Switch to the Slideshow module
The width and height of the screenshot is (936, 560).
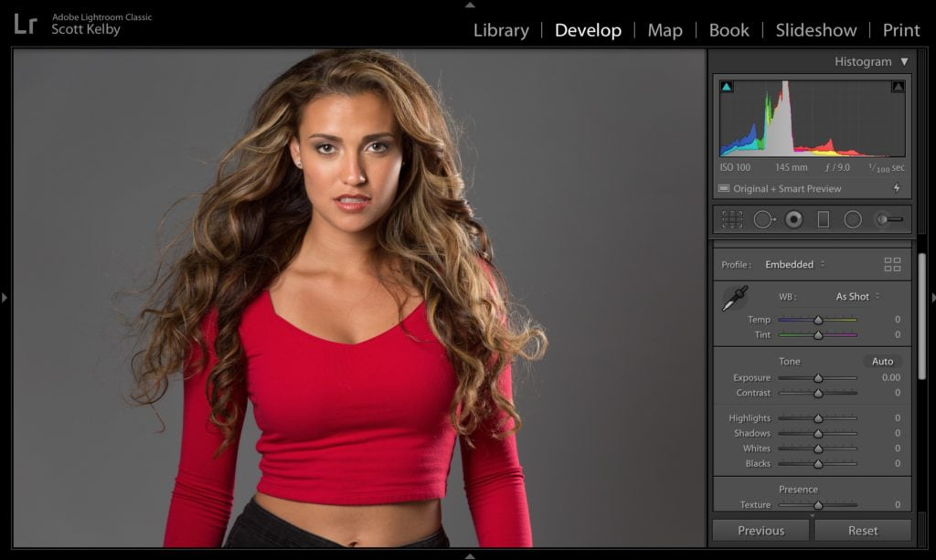tap(815, 30)
